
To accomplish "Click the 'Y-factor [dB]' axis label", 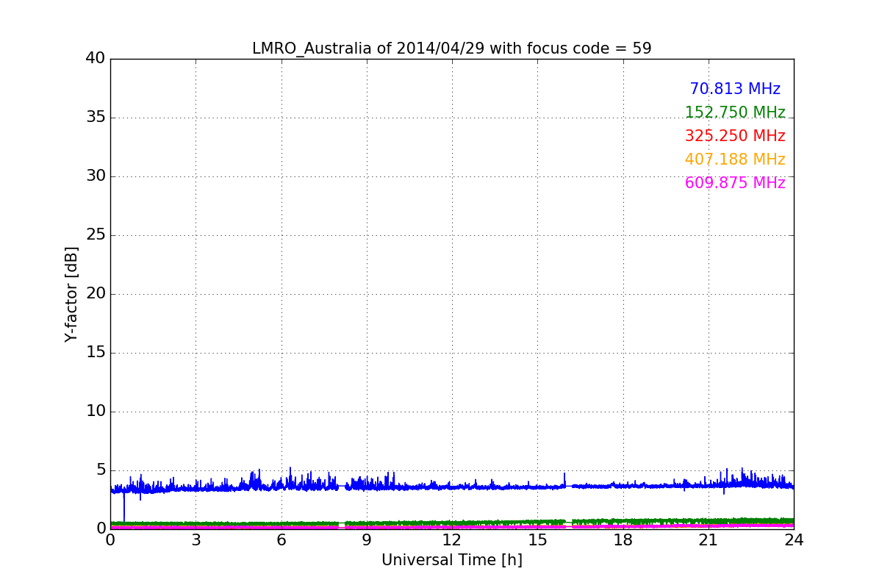I will pos(71,294).
